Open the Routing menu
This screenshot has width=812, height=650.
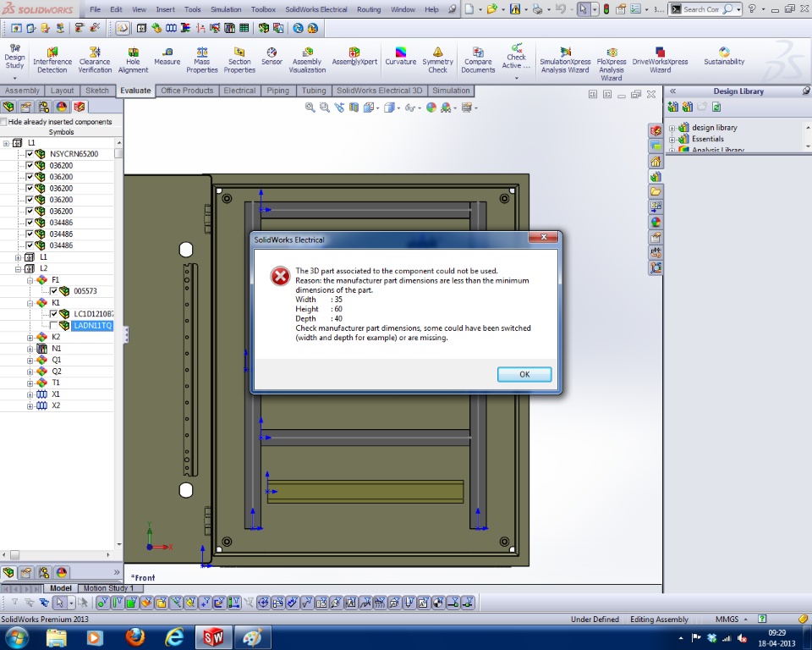pyautogui.click(x=369, y=9)
